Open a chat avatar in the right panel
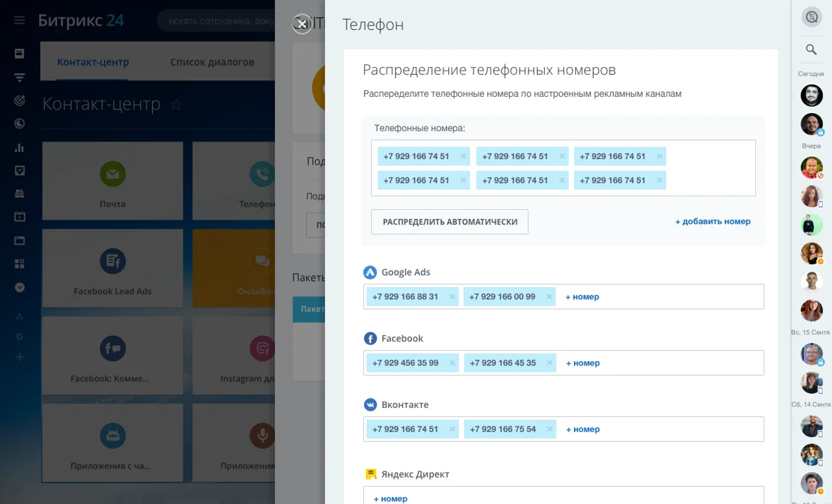Image resolution: width=832 pixels, height=504 pixels. tap(811, 96)
